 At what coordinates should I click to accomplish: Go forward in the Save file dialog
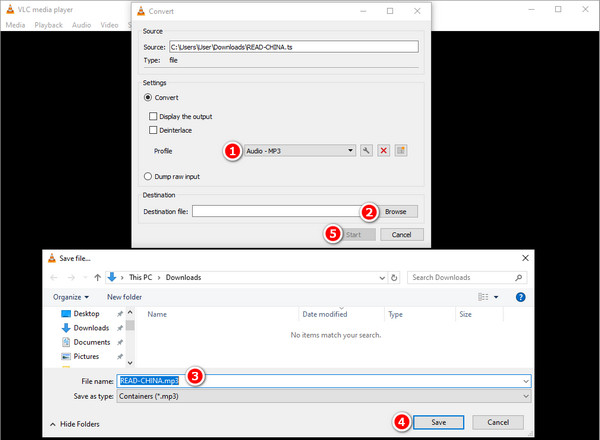click(x=71, y=277)
